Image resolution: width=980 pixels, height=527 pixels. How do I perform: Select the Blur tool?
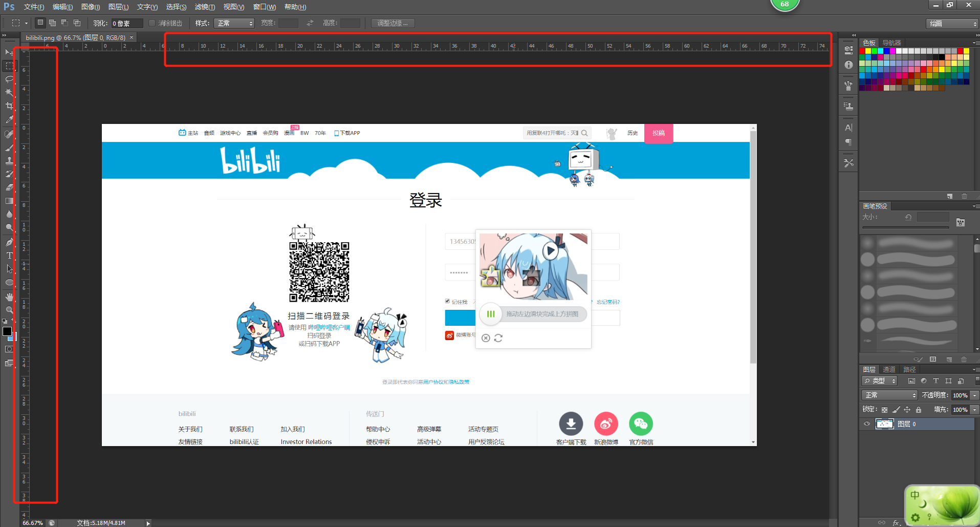click(9, 214)
